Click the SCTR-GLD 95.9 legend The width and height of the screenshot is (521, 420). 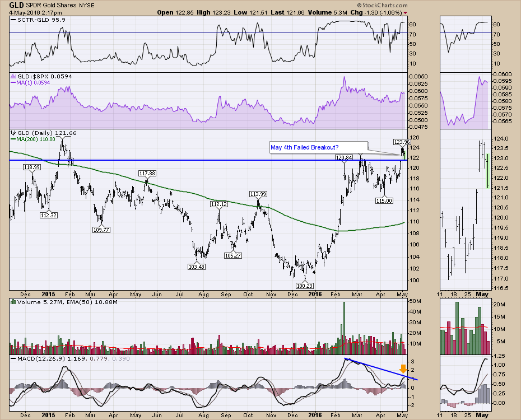click(x=38, y=20)
